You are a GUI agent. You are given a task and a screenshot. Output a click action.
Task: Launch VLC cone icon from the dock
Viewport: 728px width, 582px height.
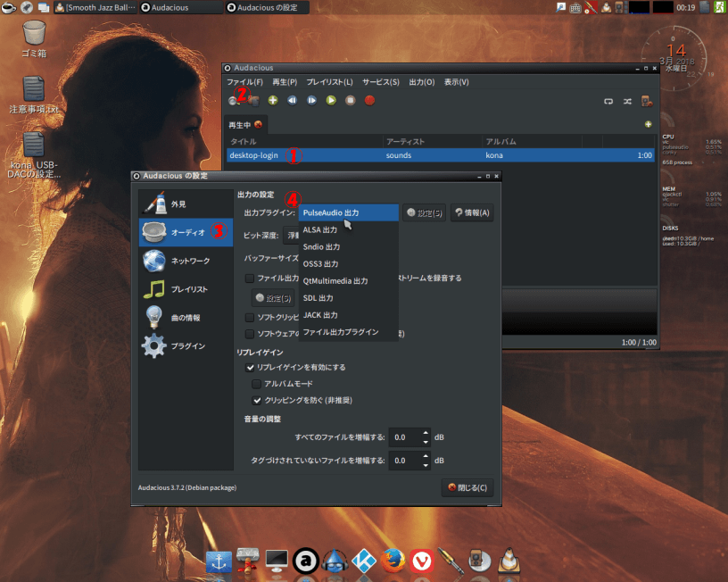(x=509, y=561)
